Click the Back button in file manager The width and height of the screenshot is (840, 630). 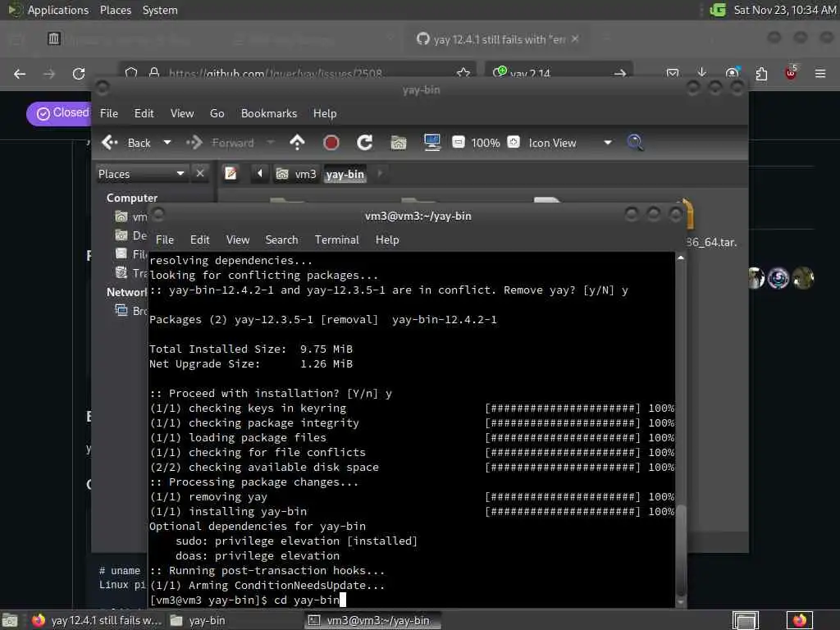(x=126, y=143)
